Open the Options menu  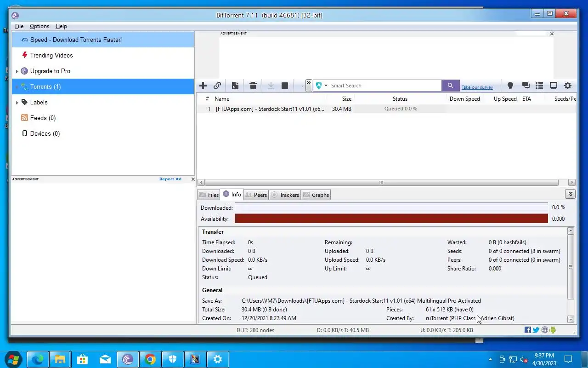40,26
